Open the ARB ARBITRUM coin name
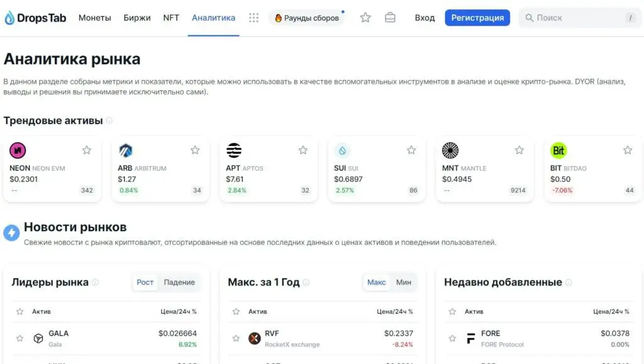Screen dimensions: 644x364 [x=142, y=168]
